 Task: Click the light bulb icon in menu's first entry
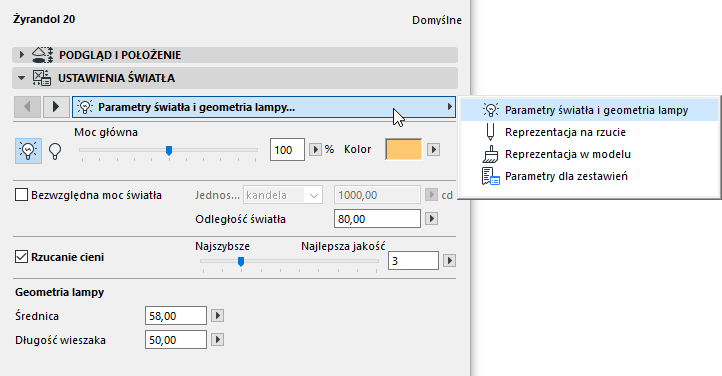click(490, 110)
